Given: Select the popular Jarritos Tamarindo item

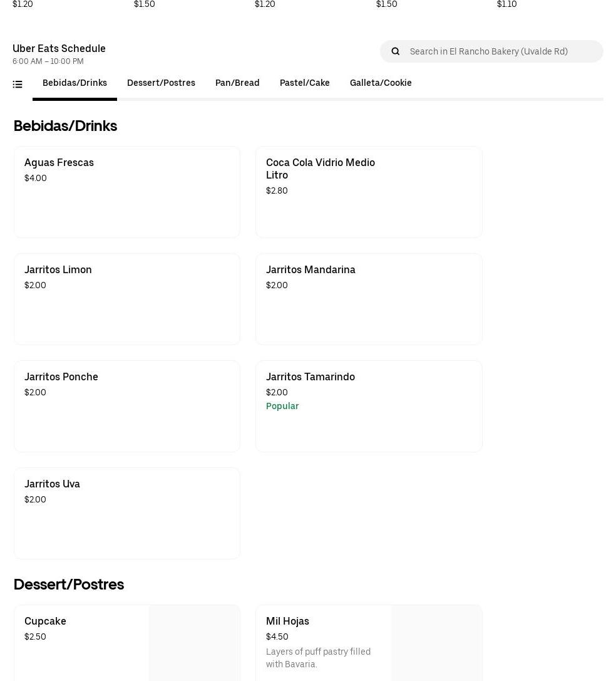Looking at the screenshot, I should point(369,406).
